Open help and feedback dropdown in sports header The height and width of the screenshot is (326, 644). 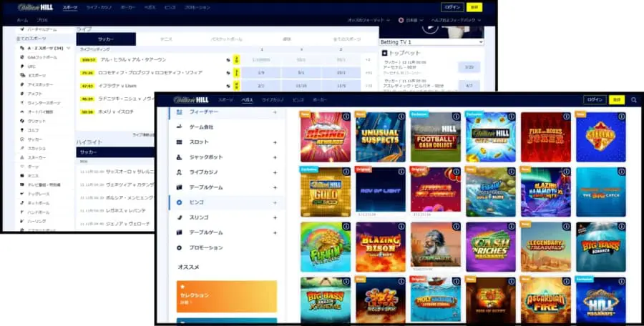456,20
